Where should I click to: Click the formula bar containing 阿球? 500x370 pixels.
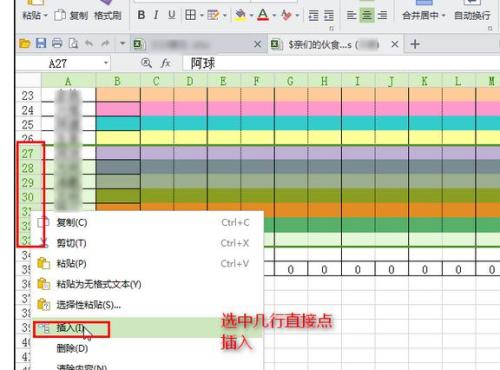[341, 63]
